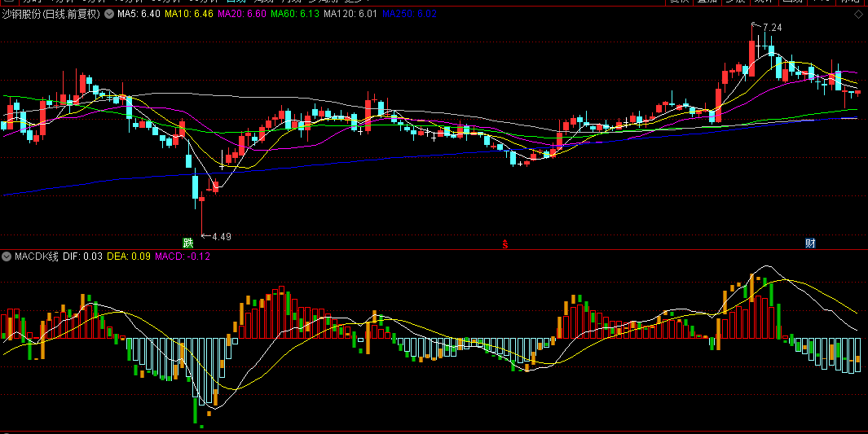Select the MA5: 6.40 indicator label
The width and height of the screenshot is (868, 434).
pyautogui.click(x=139, y=14)
